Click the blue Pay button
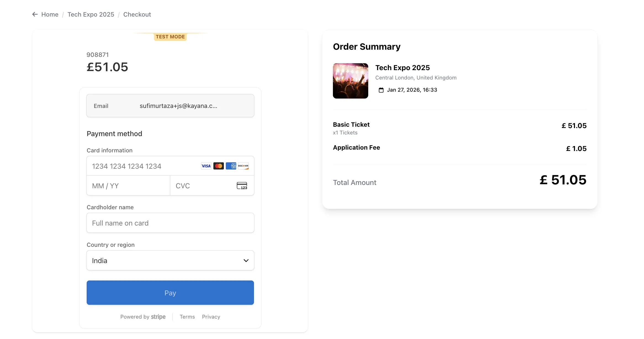 coord(170,293)
